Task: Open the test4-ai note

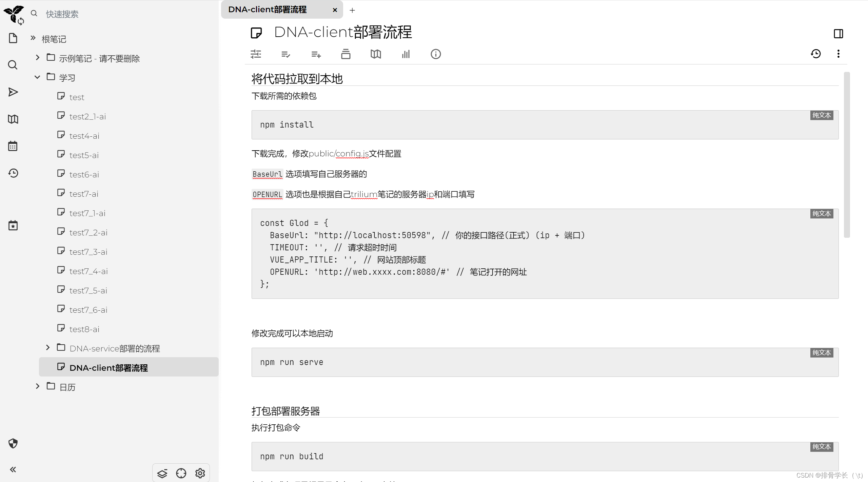Action: click(84, 136)
